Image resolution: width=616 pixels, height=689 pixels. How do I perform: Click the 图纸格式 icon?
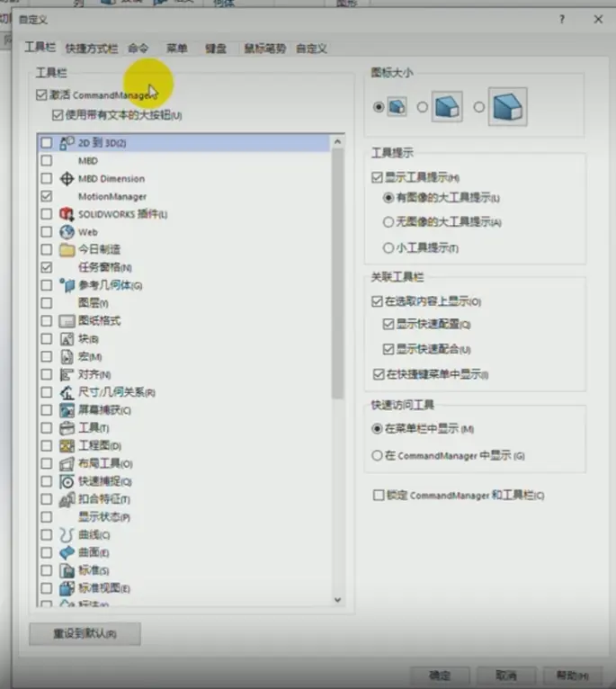coord(67,321)
